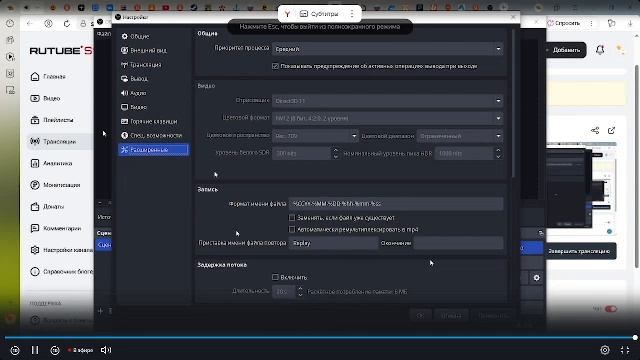This screenshot has height=360, width=640.
Task: Open subtitles bar three-dot menu
Action: tap(352, 14)
